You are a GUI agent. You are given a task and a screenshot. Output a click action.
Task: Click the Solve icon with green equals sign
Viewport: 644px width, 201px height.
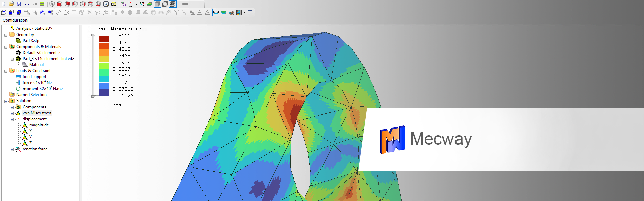[x=42, y=4]
